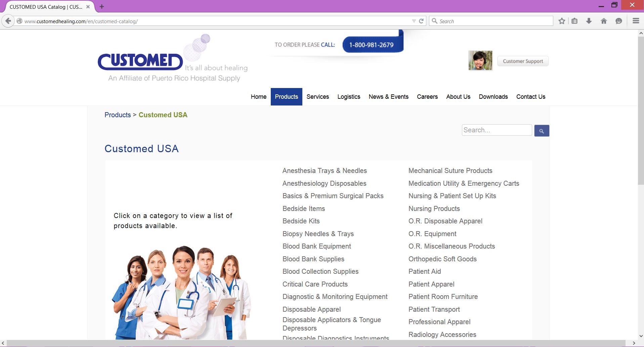Click the vertical scrollbar down arrow
The image size is (644, 347).
641,336
